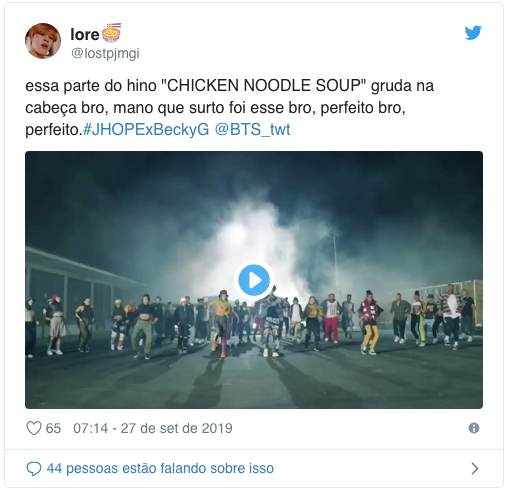Image resolution: width=509 pixels, height=493 pixels.
Task: Click the tweet text mentioning CHICKEN NOODLE SOUP
Action: tap(230, 107)
